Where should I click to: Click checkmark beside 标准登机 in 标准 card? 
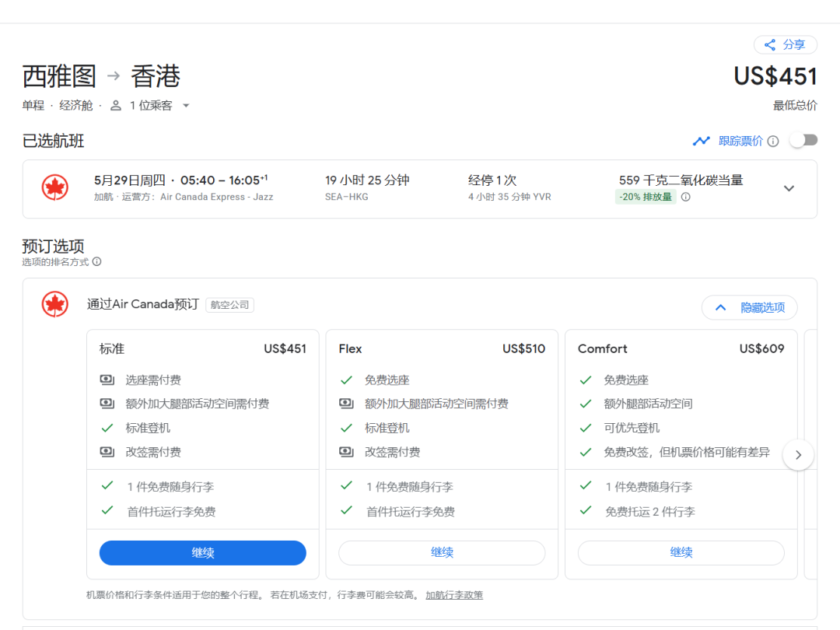[107, 428]
